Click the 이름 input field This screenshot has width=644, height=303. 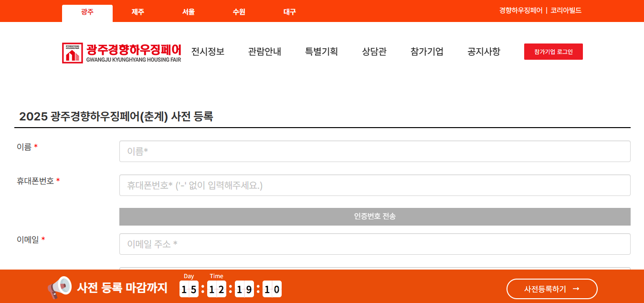(x=375, y=151)
